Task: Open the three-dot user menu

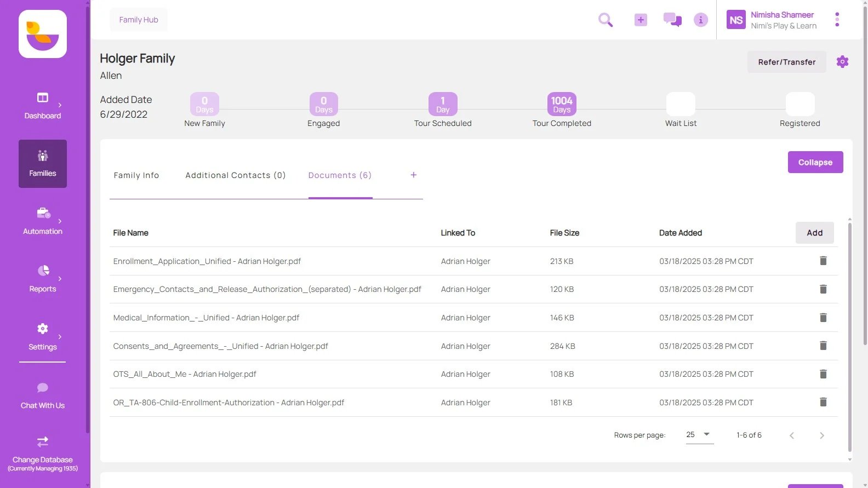Action: (837, 20)
